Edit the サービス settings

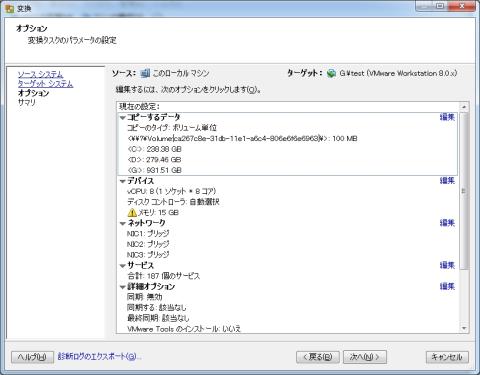pos(447,265)
